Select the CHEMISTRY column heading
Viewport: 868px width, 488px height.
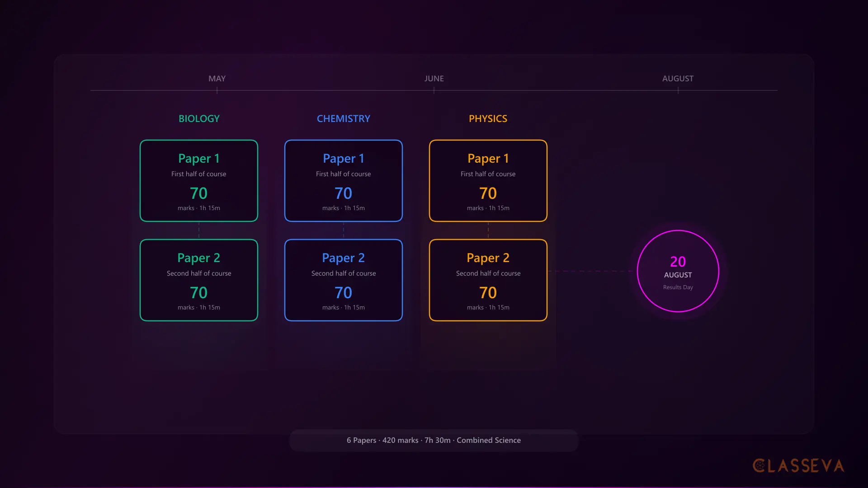tap(344, 118)
